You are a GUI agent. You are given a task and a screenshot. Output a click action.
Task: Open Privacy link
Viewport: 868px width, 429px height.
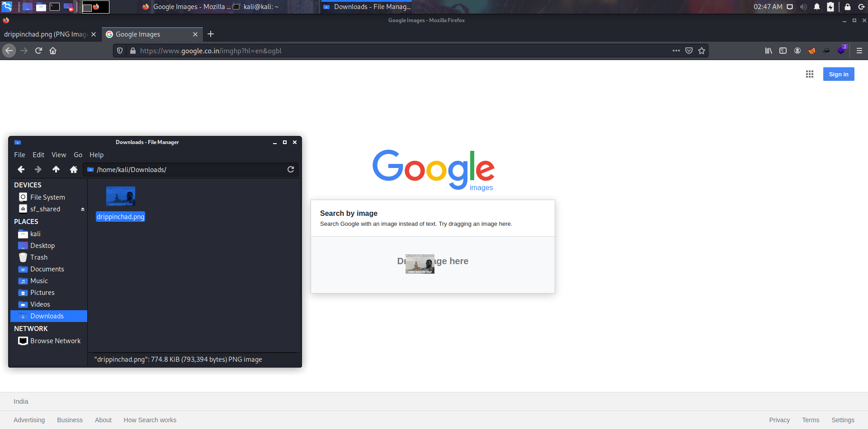click(x=779, y=420)
